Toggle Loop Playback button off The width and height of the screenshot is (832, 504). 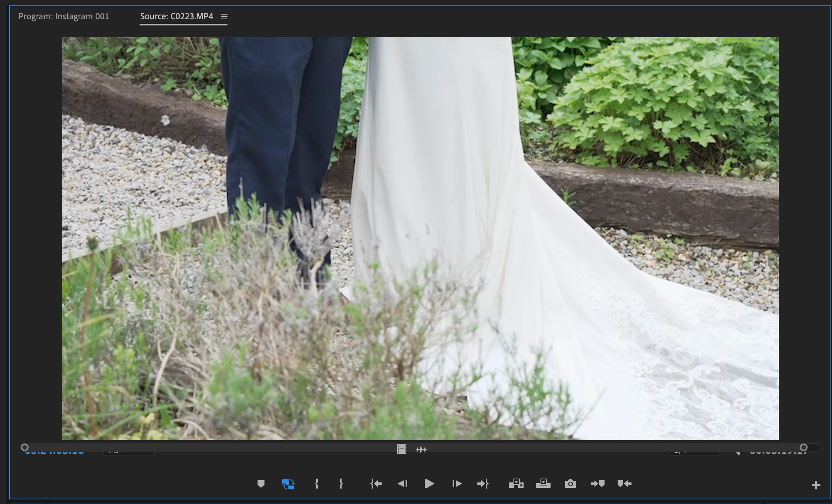(x=288, y=484)
